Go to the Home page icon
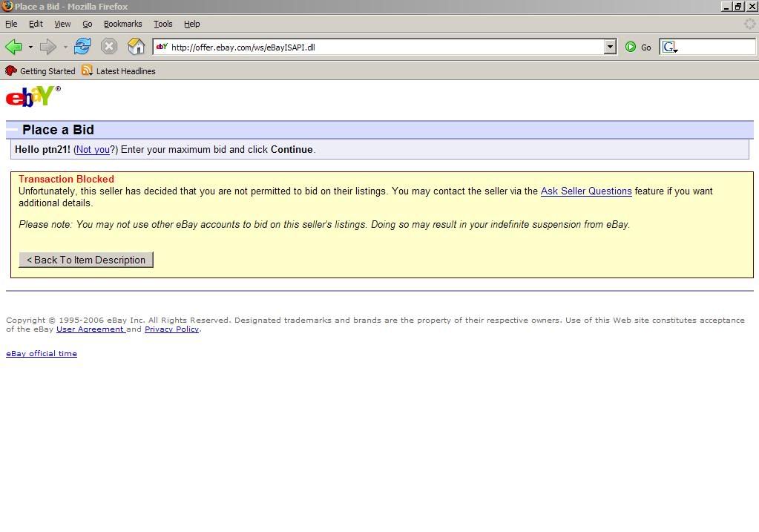The width and height of the screenshot is (759, 532). (x=136, y=47)
